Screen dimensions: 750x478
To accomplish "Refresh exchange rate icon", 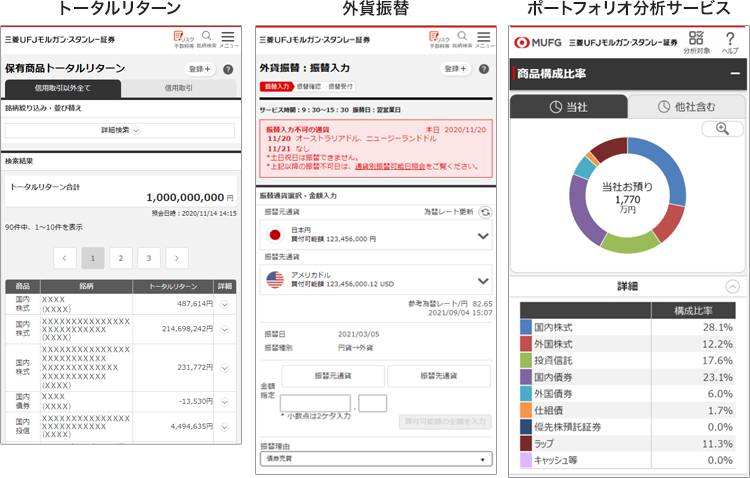I will [485, 212].
